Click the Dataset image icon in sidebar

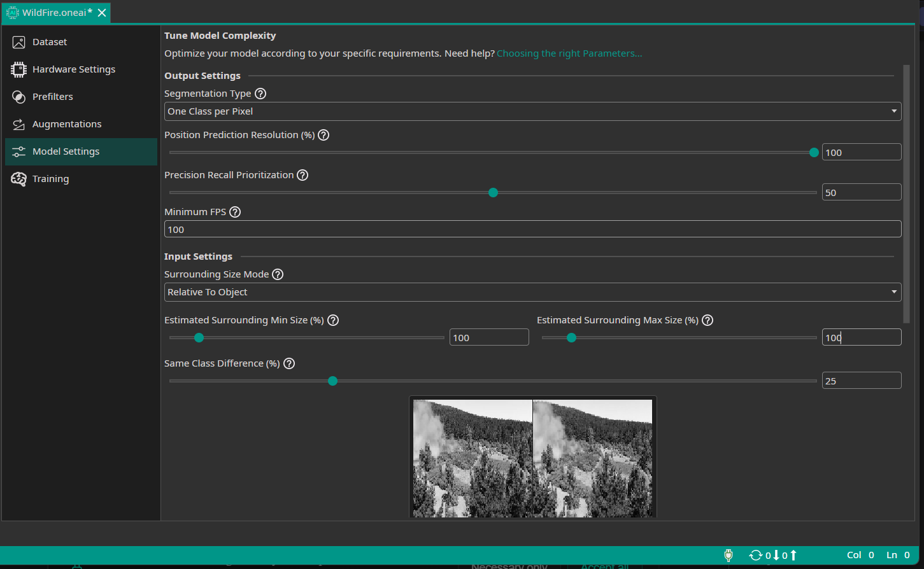(x=18, y=42)
